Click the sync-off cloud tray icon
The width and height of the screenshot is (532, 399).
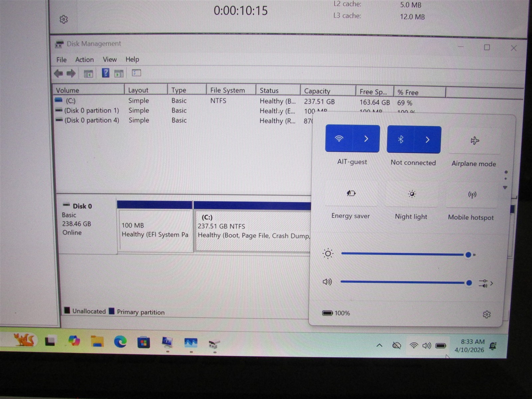396,345
